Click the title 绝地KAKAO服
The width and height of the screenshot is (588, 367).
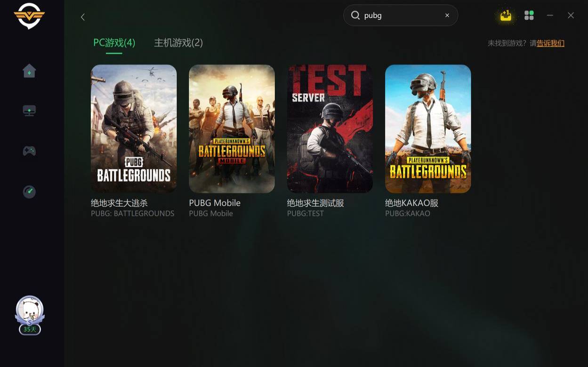pyautogui.click(x=411, y=203)
